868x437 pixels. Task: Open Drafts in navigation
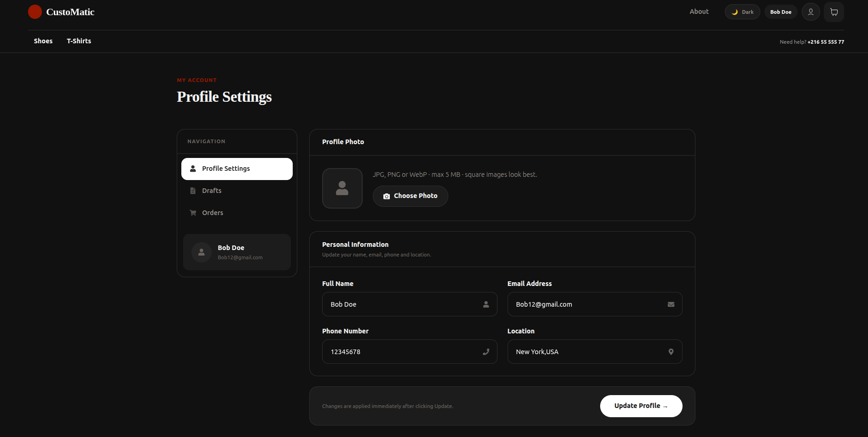[237, 191]
